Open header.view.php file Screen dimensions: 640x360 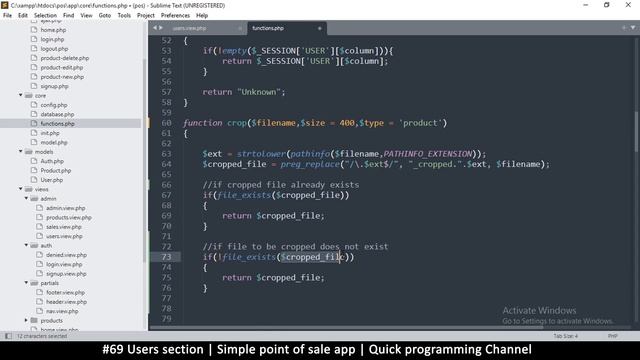pos(66,302)
